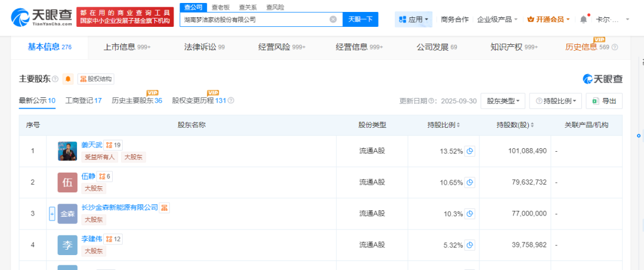This screenshot has width=644, height=270.
Task: Open shareholder link 李建伟
Action: coord(92,239)
